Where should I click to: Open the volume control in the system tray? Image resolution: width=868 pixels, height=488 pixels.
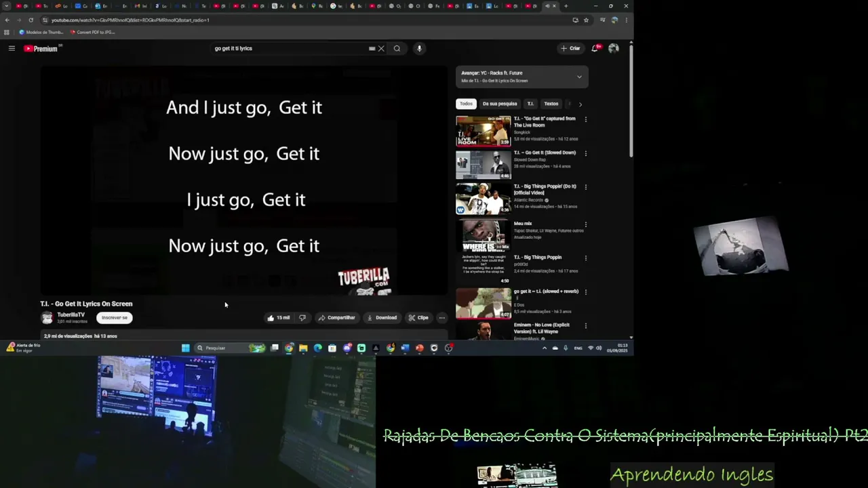click(x=599, y=348)
